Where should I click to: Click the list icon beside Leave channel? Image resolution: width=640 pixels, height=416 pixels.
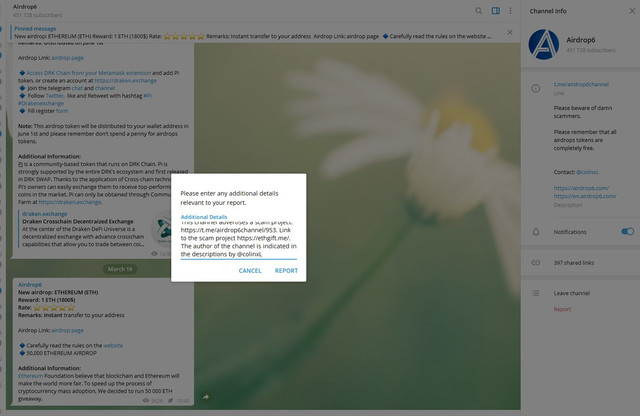tap(536, 293)
